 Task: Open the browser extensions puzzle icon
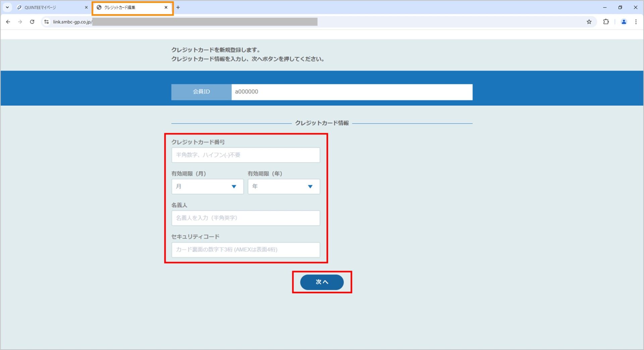[x=606, y=22]
